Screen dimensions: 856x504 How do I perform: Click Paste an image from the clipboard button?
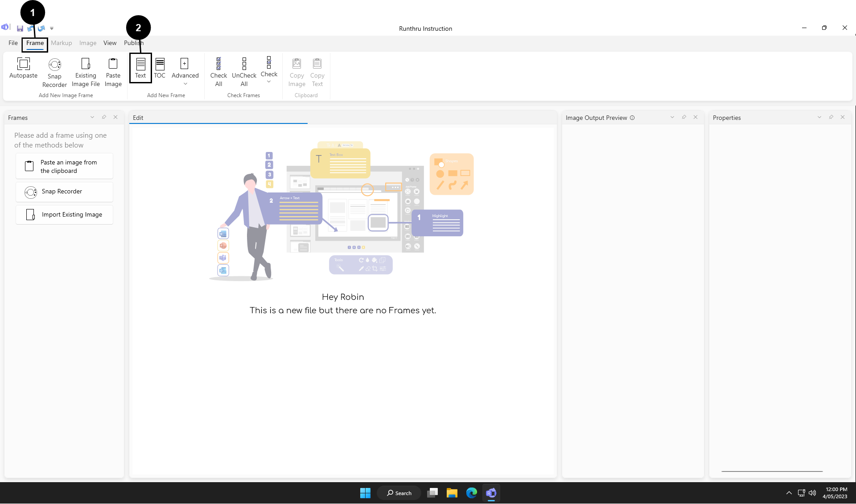tap(65, 166)
